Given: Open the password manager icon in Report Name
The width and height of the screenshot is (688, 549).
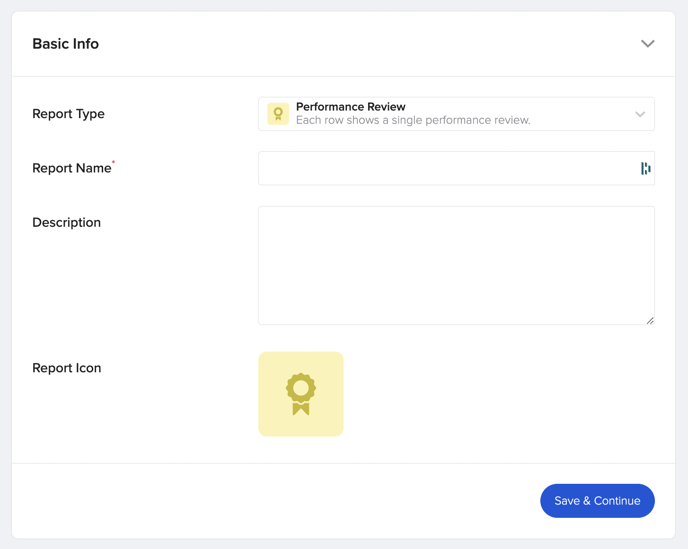Looking at the screenshot, I should 645,168.
